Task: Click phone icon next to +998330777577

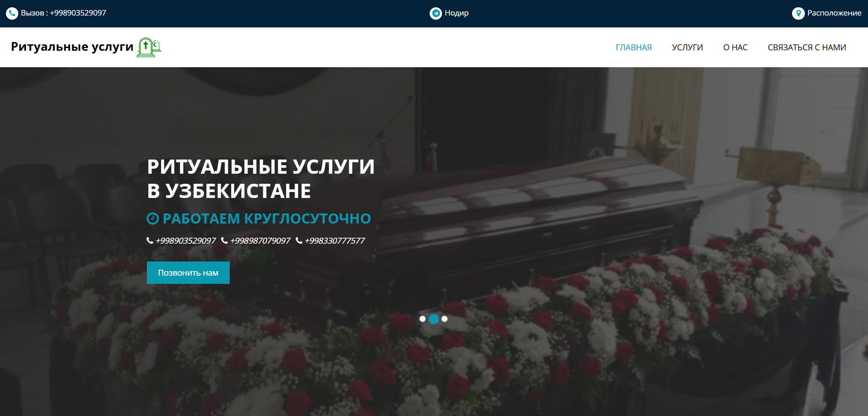Action: [x=299, y=240]
